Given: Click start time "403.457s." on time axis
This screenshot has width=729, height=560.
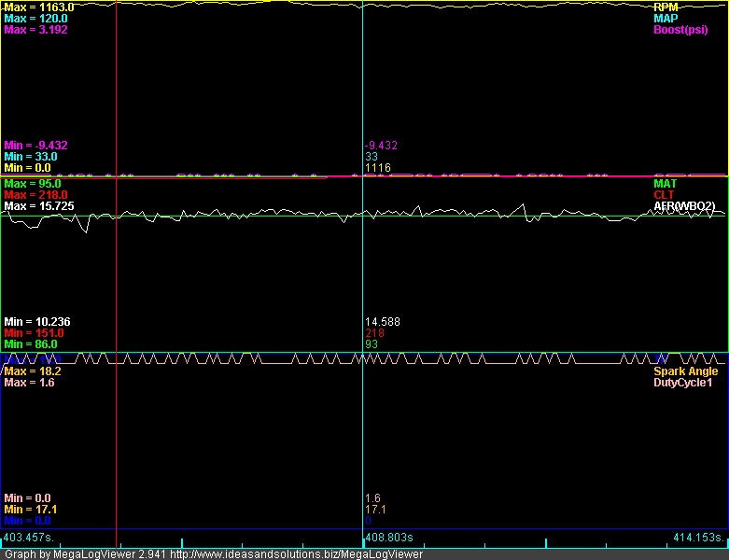Looking at the screenshot, I should (29, 538).
